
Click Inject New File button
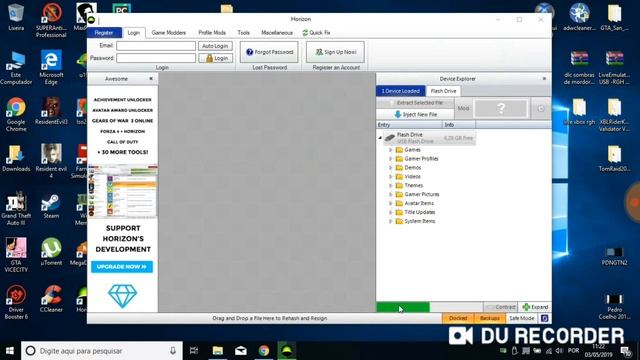click(415, 114)
